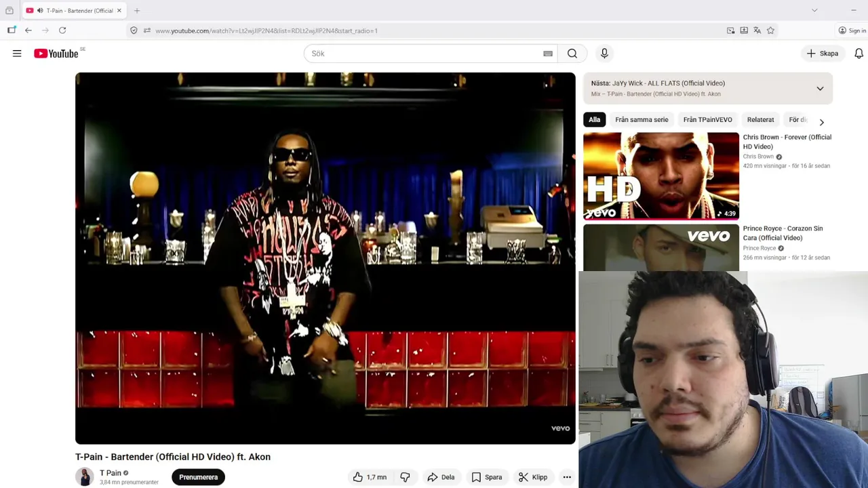Subscribe with the Prenumerera button
This screenshot has width=868, height=488.
[x=198, y=477]
